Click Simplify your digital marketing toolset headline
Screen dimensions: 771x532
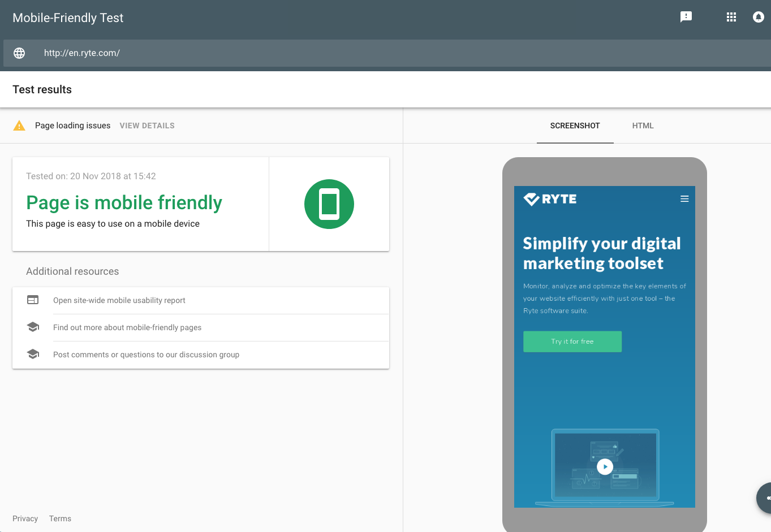click(602, 253)
